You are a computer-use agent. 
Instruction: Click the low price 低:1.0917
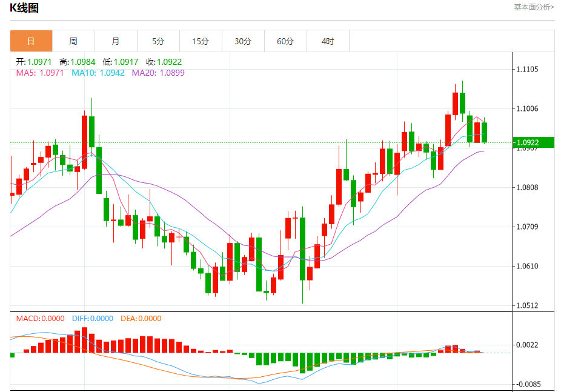120,62
